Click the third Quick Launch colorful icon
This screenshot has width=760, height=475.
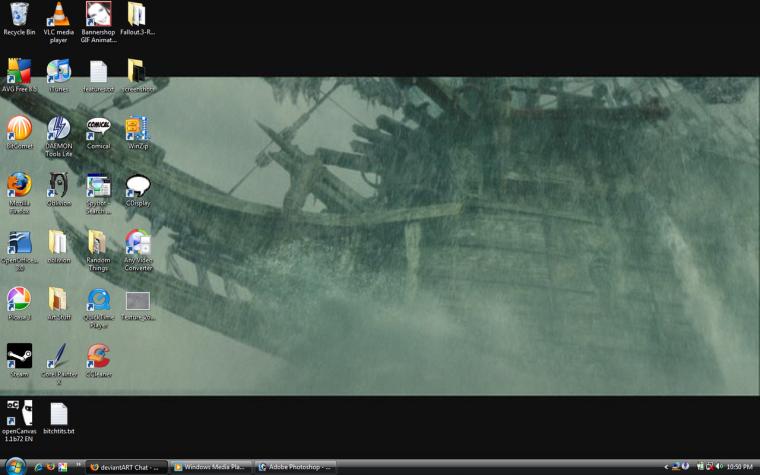coord(63,467)
